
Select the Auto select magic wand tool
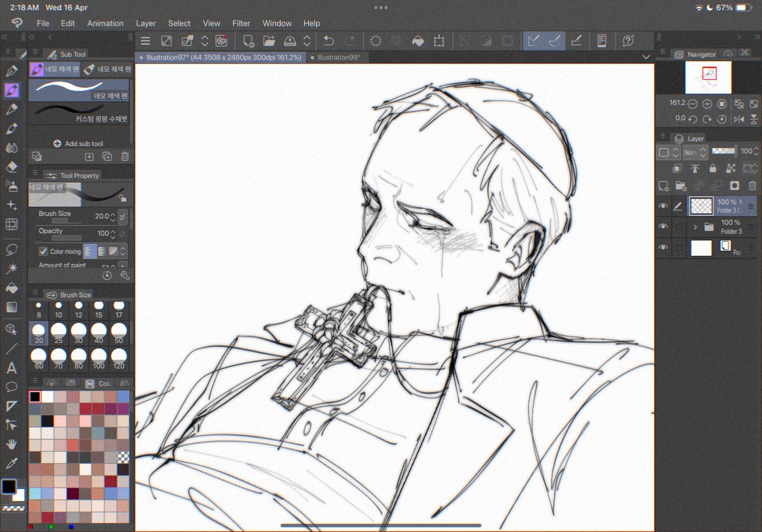[x=11, y=269]
